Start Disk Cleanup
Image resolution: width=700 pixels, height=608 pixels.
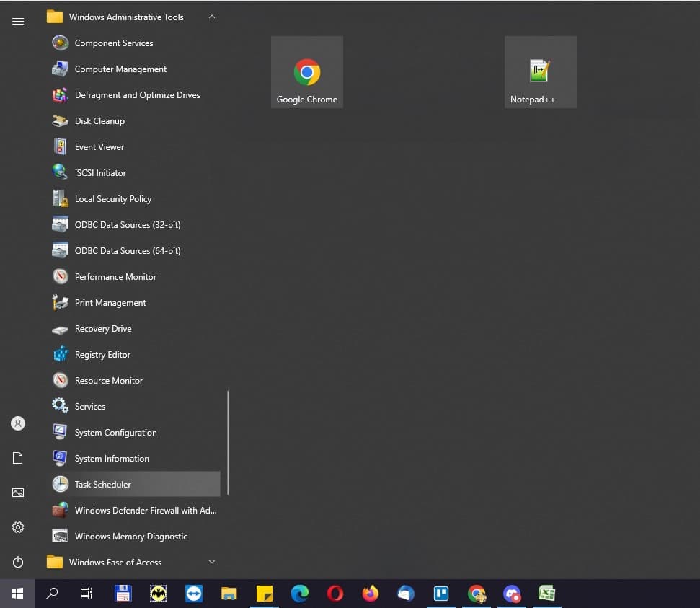pyautogui.click(x=133, y=120)
